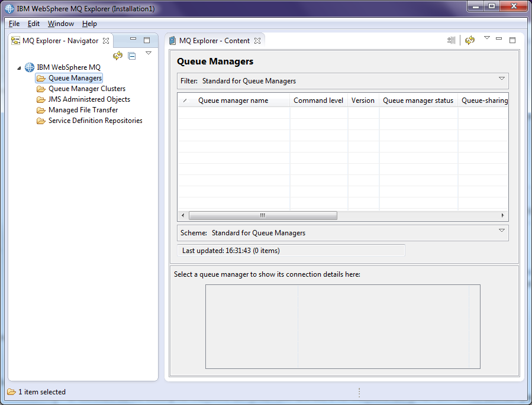Click the '1 item selected' status text

point(42,392)
